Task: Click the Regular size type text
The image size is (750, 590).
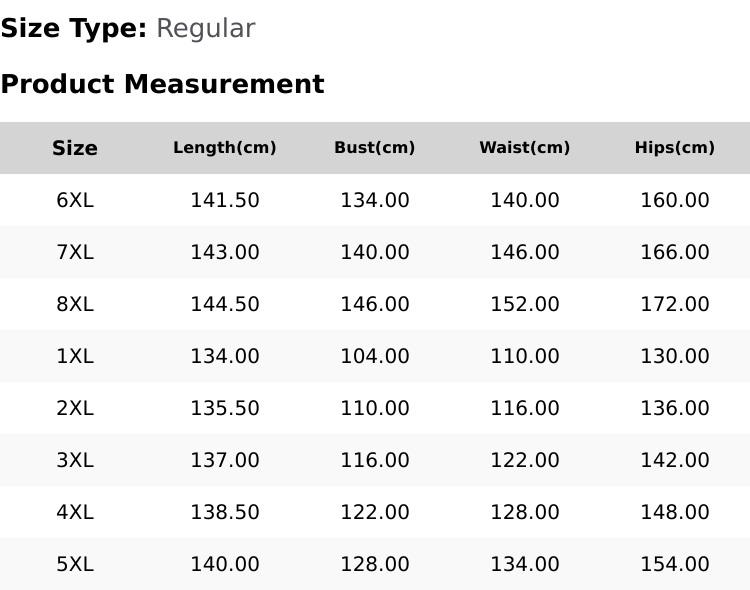Action: tap(206, 29)
